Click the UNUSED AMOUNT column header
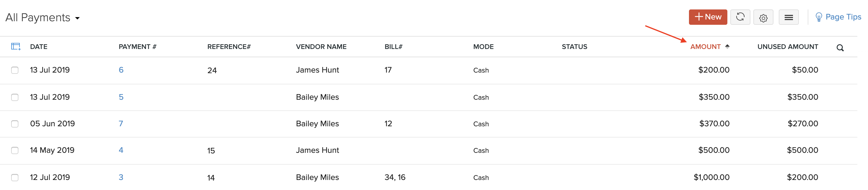868x190 pixels. [x=787, y=46]
